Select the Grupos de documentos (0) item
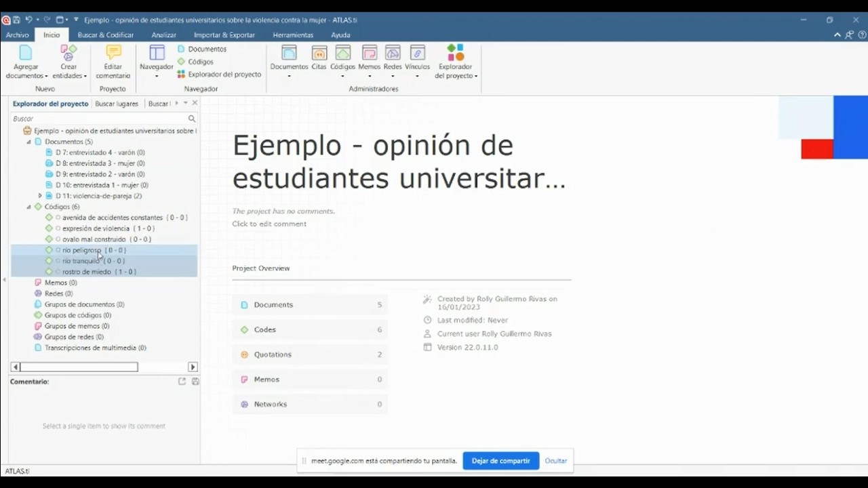 79,304
